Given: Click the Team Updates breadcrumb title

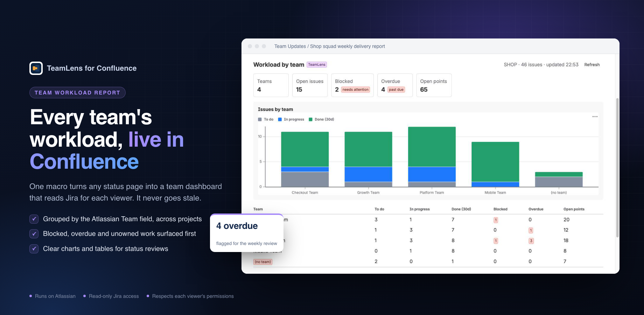Looking at the screenshot, I should tap(330, 46).
